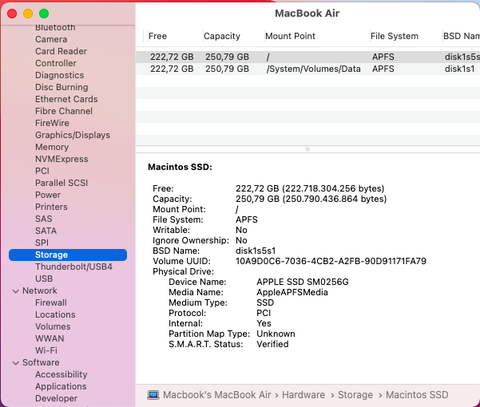
Task: Select Controller in the sidebar
Action: tap(56, 63)
